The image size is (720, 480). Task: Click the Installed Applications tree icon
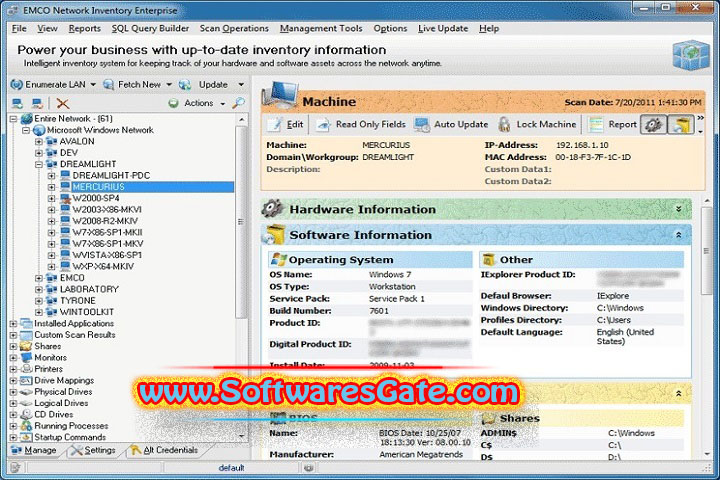tap(26, 323)
